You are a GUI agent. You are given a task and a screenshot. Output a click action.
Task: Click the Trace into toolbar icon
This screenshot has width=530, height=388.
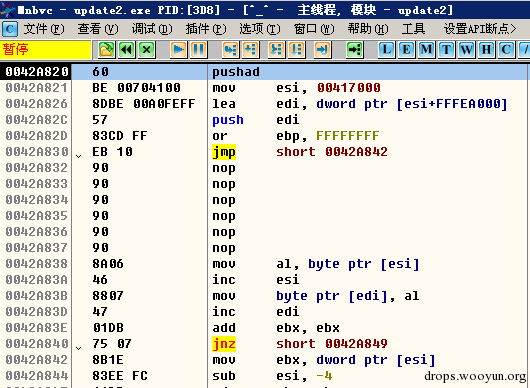276,50
